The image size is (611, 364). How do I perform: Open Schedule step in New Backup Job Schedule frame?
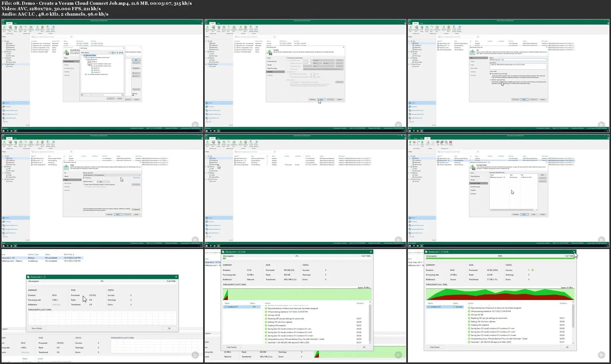point(276,72)
